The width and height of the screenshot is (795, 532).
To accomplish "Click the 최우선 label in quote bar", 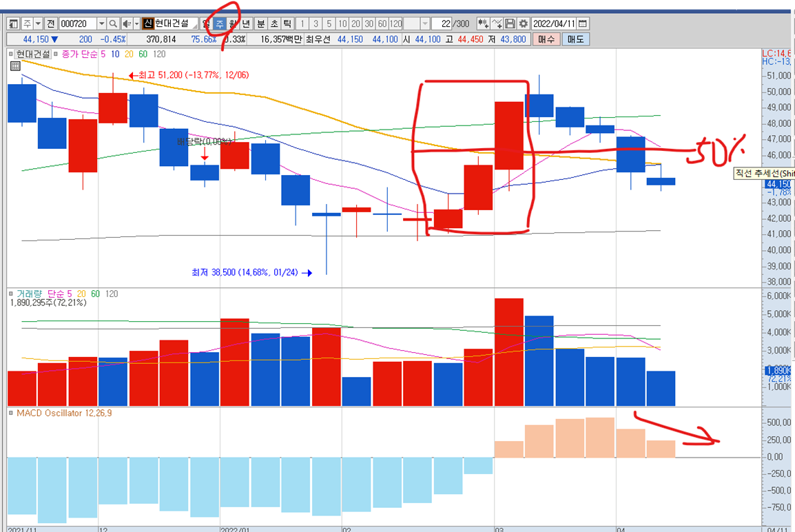I will (318, 39).
